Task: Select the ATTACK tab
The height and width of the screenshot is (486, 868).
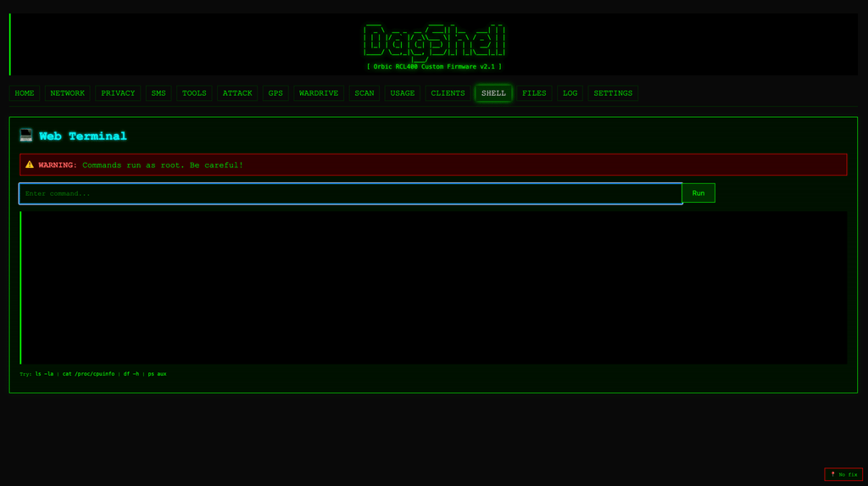Action: coord(237,93)
